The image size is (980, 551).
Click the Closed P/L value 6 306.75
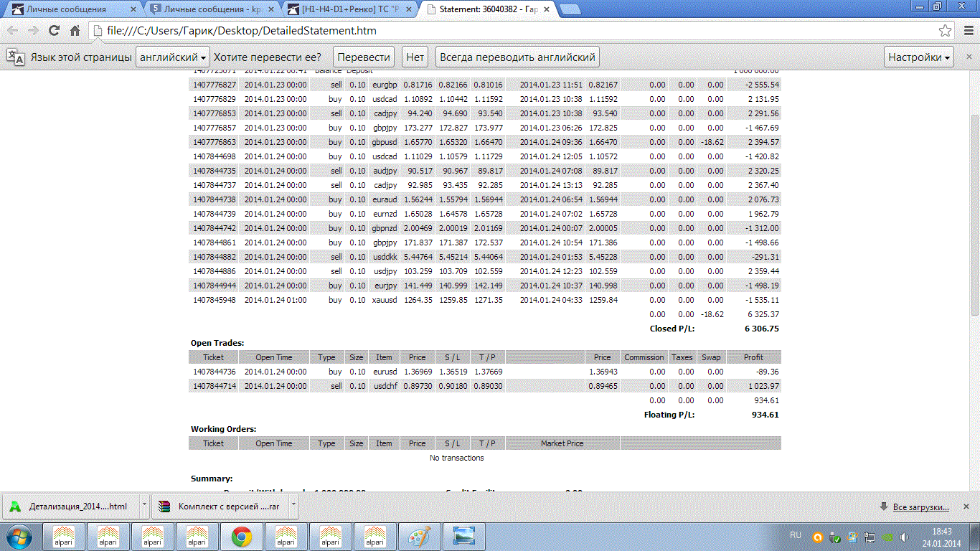761,329
